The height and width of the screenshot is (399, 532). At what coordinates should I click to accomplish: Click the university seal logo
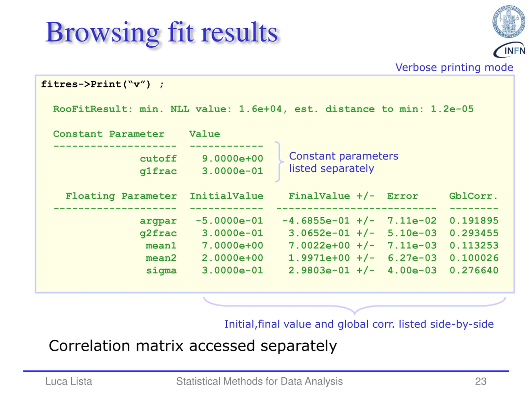click(509, 22)
